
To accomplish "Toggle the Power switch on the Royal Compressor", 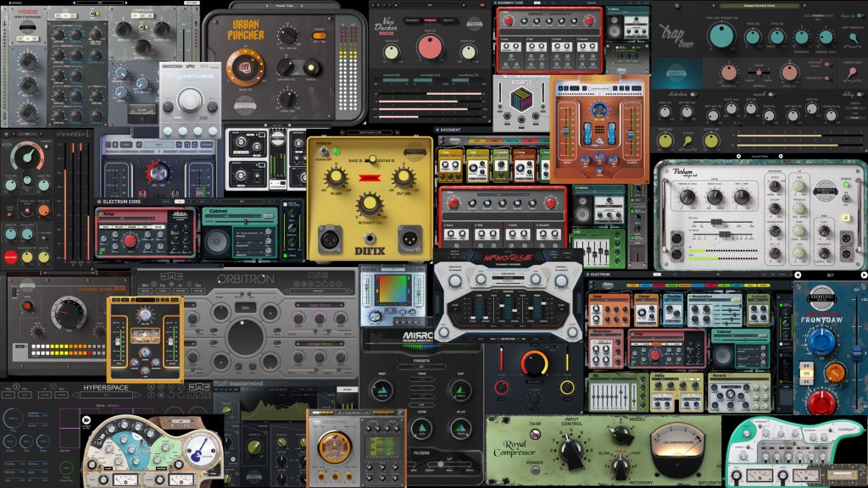I will point(535,469).
